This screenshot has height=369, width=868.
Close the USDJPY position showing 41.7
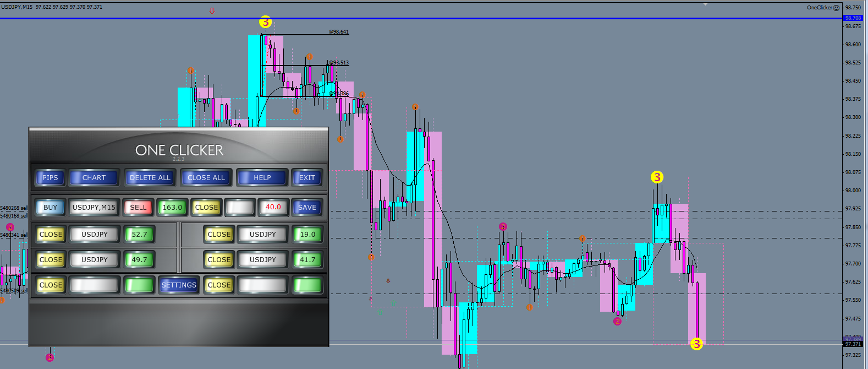(219, 259)
